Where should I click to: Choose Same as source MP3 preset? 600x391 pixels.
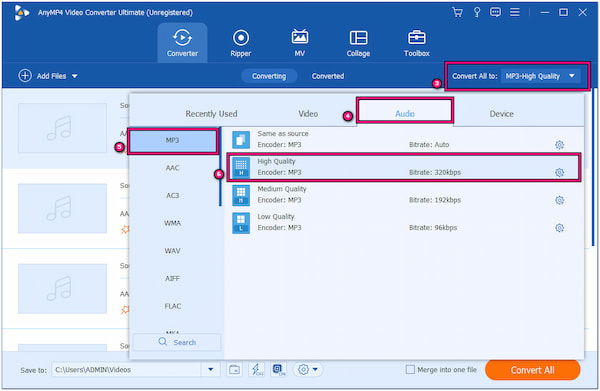coord(403,139)
